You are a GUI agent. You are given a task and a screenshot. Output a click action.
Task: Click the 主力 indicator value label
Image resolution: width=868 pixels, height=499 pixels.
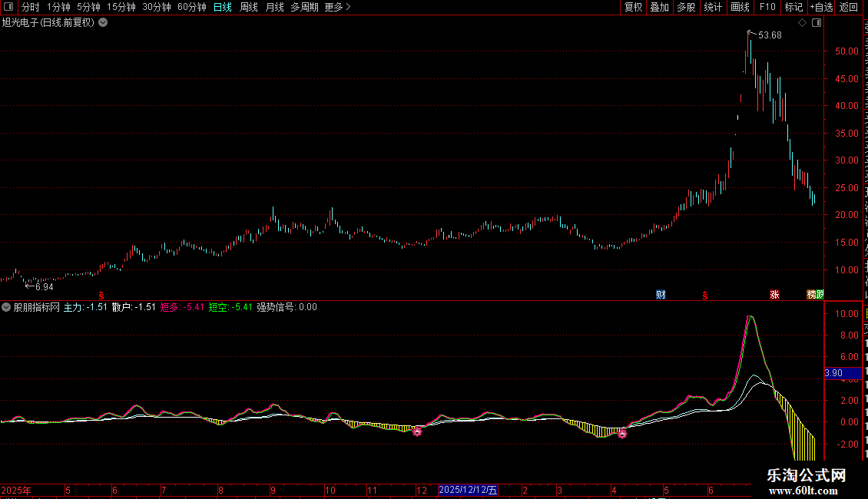pos(85,307)
